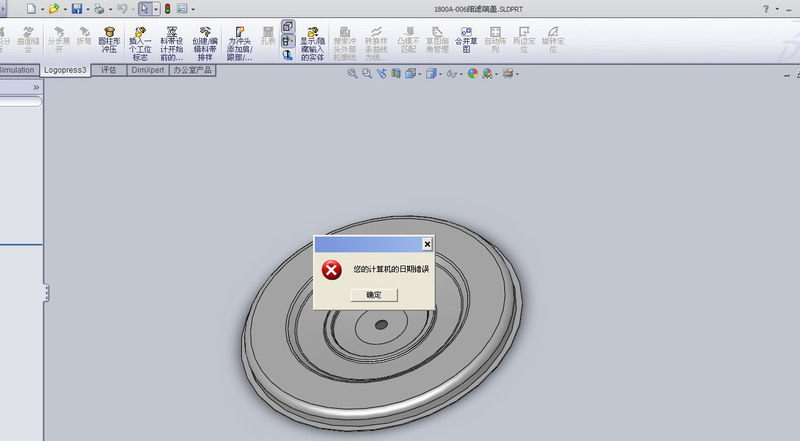The height and width of the screenshot is (441, 800).
Task: Toggle the middle small ribbon button
Action: pos(288,40)
